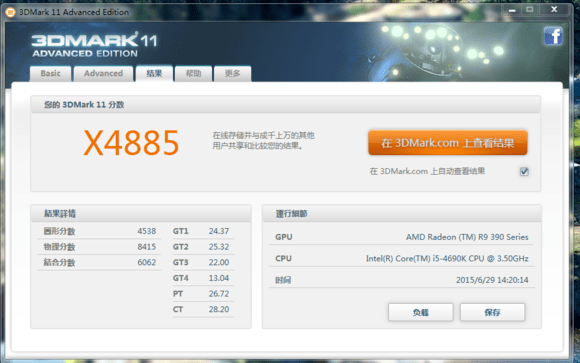Click the 圖形分數 4538 result row

click(x=99, y=231)
